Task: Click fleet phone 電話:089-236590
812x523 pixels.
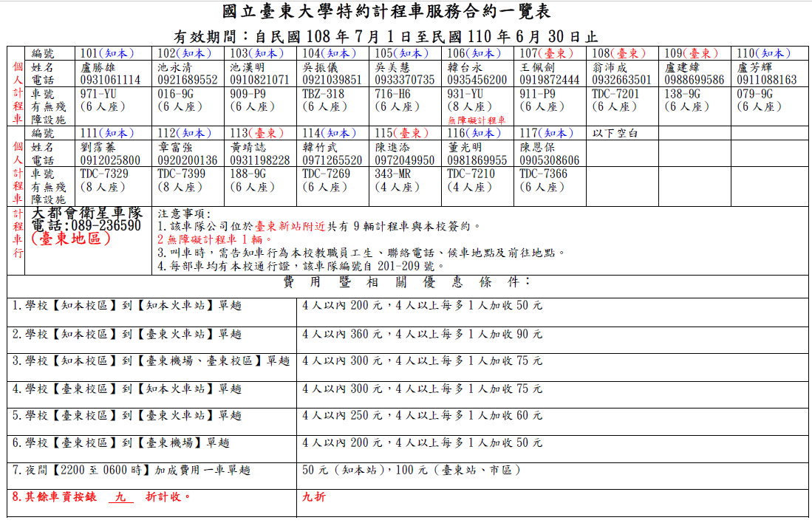Action: coord(86,226)
